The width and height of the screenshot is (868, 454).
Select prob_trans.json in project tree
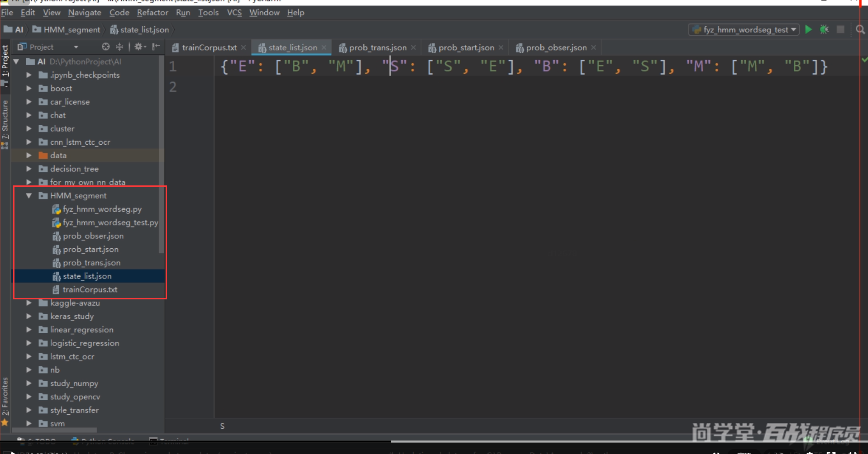(x=86, y=263)
